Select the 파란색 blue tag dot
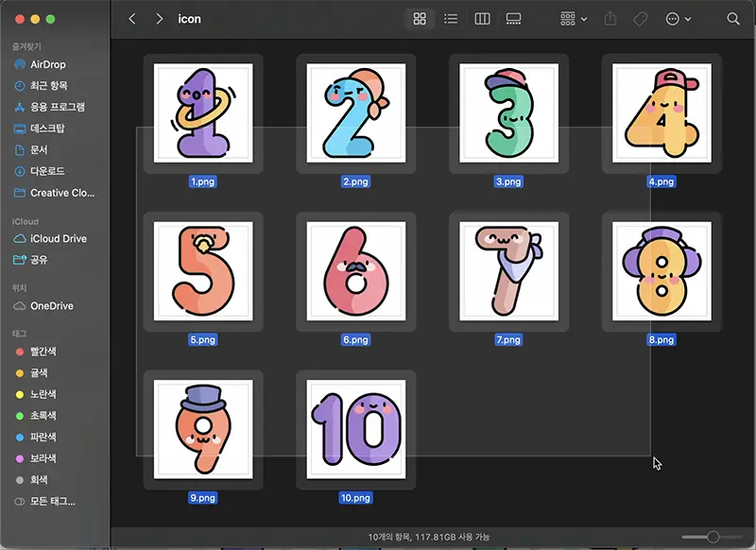 pos(20,438)
